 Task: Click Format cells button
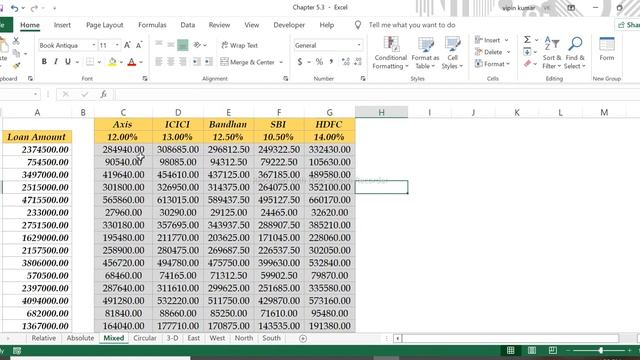click(492, 64)
